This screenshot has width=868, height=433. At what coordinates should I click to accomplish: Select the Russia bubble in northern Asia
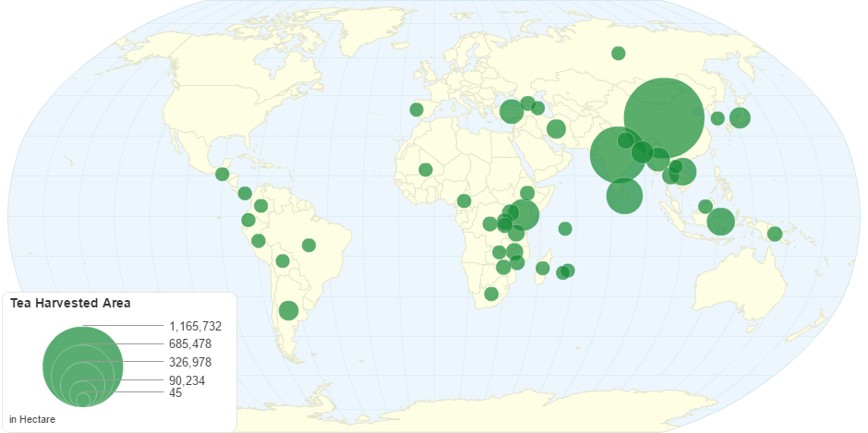619,53
